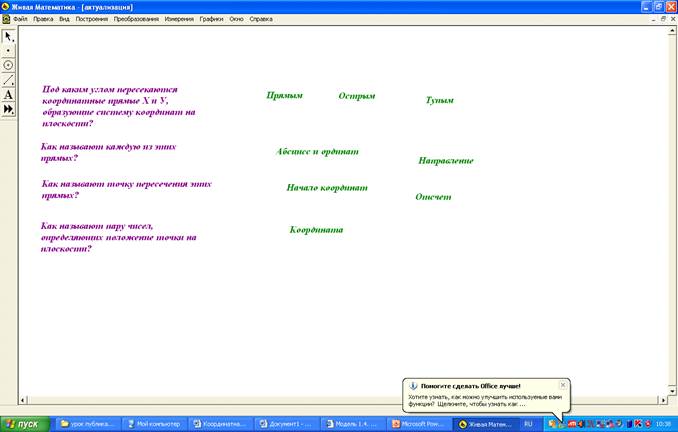
Task: Click the document icon left of Файл menu
Action: pos(6,19)
